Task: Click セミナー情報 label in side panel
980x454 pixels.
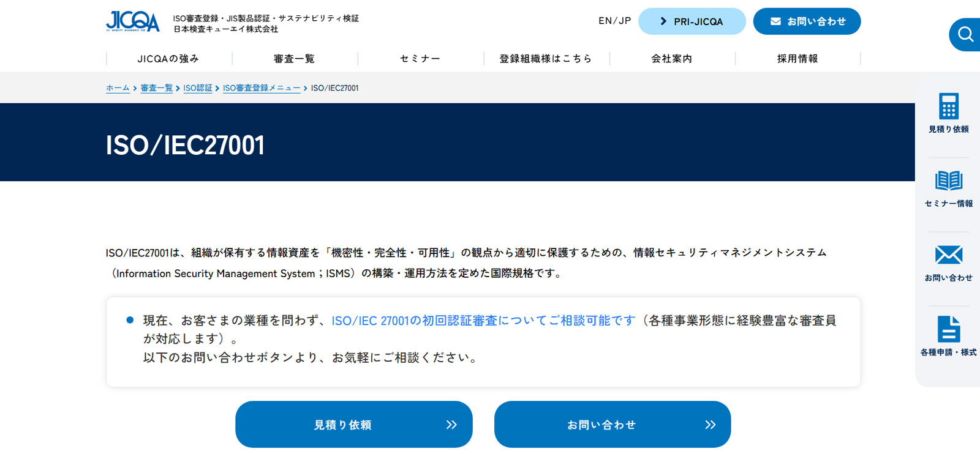Action: [949, 203]
